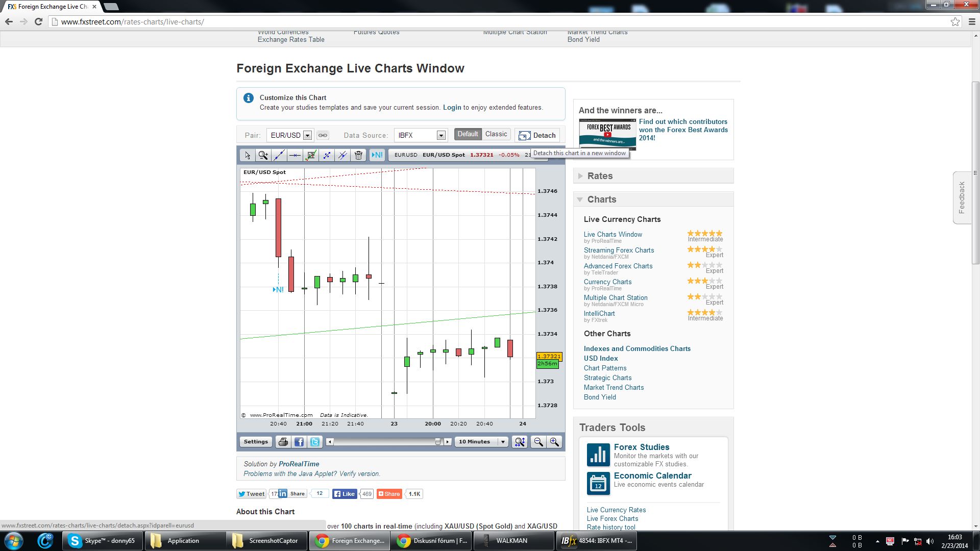Select the arrow pointer tool in chart toolbar
The image size is (980, 551).
point(248,155)
